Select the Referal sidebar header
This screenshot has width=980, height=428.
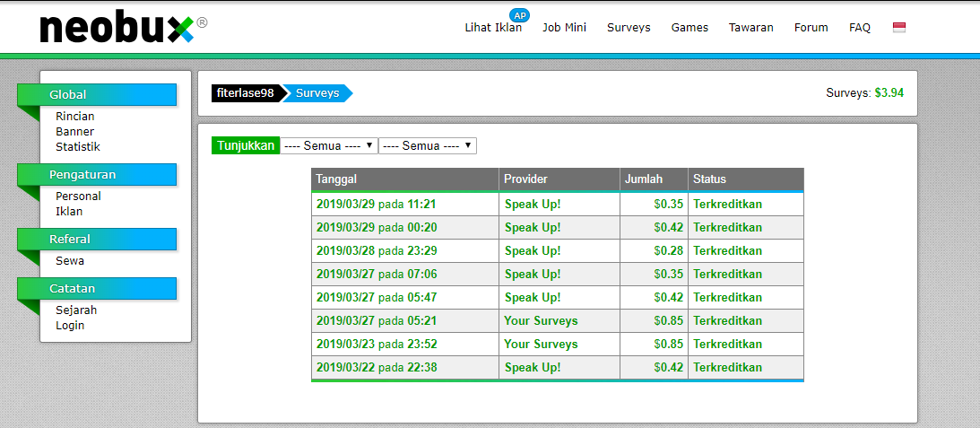[97, 239]
